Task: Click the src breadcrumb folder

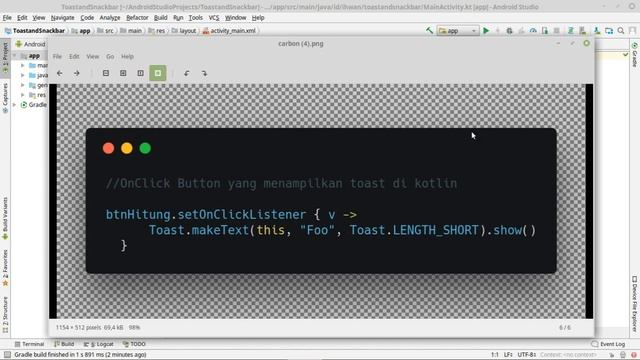Action: coord(105,31)
